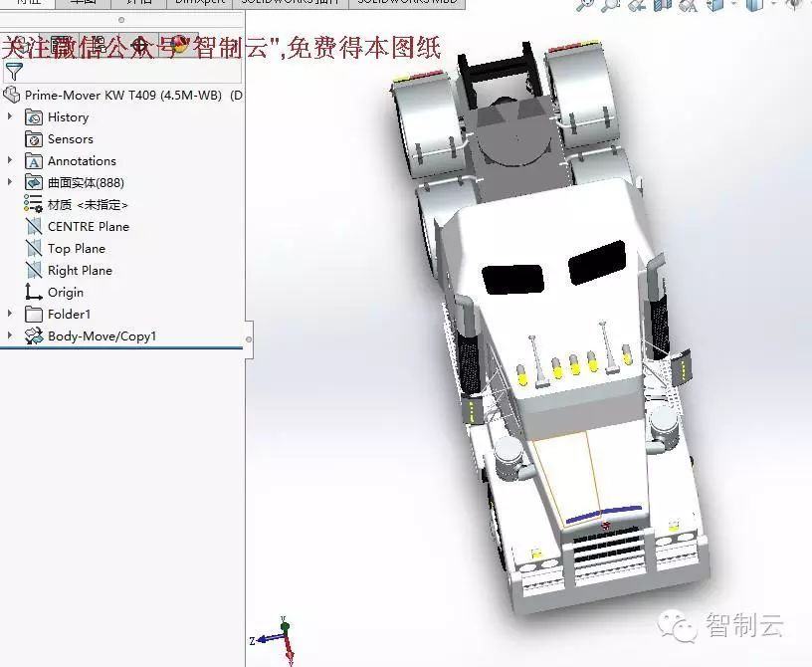The width and height of the screenshot is (812, 667).
Task: Click the CENTRE Plane icon
Action: [33, 227]
